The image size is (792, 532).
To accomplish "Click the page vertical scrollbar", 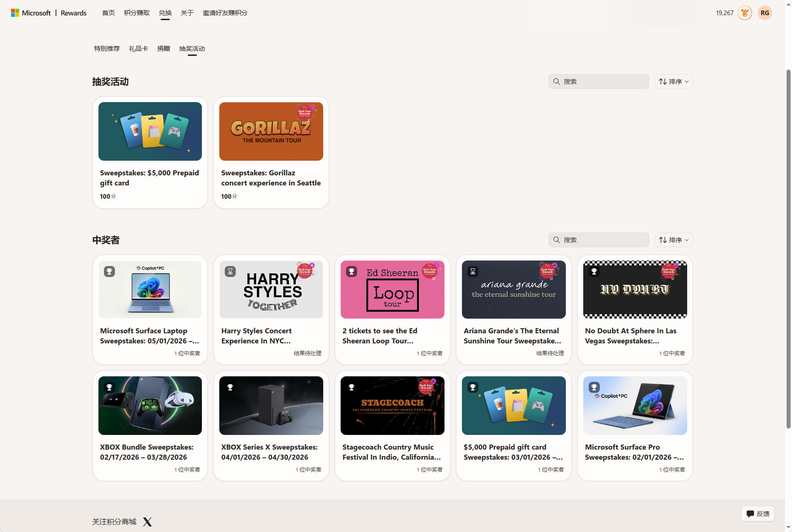I will tap(788, 249).
